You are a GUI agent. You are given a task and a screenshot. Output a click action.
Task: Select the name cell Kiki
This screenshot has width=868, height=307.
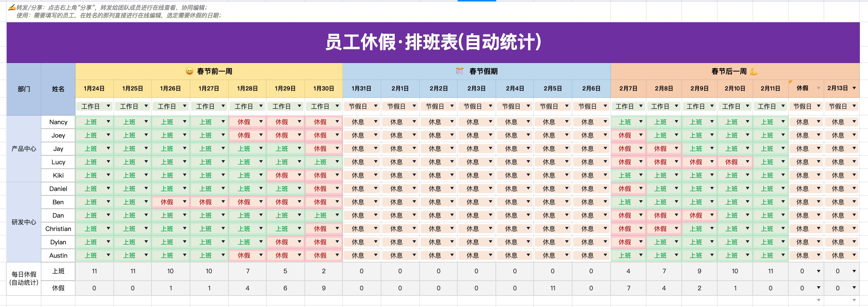58,175
